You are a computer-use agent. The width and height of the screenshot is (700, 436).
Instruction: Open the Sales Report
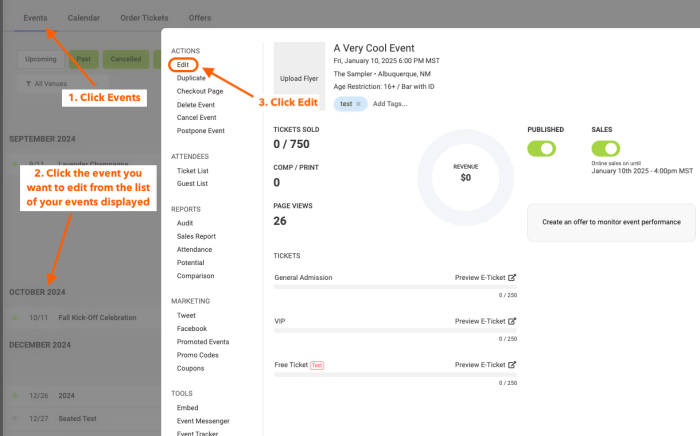coord(196,236)
